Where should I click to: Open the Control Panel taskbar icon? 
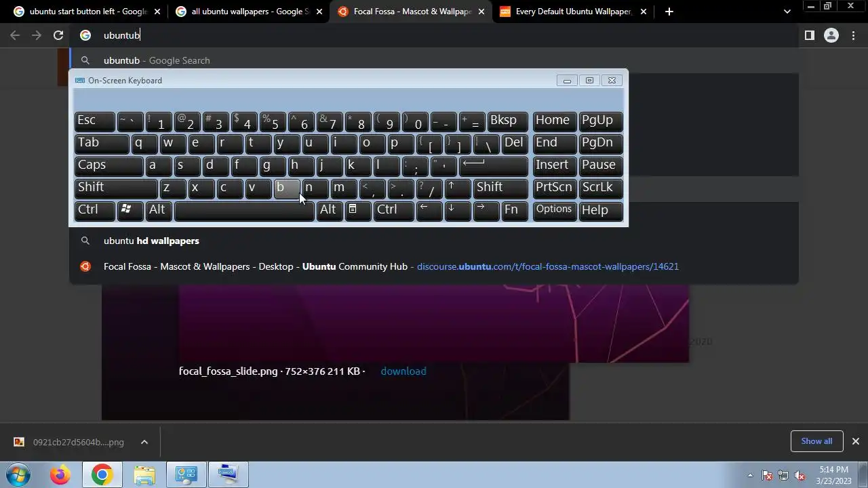[x=186, y=474]
